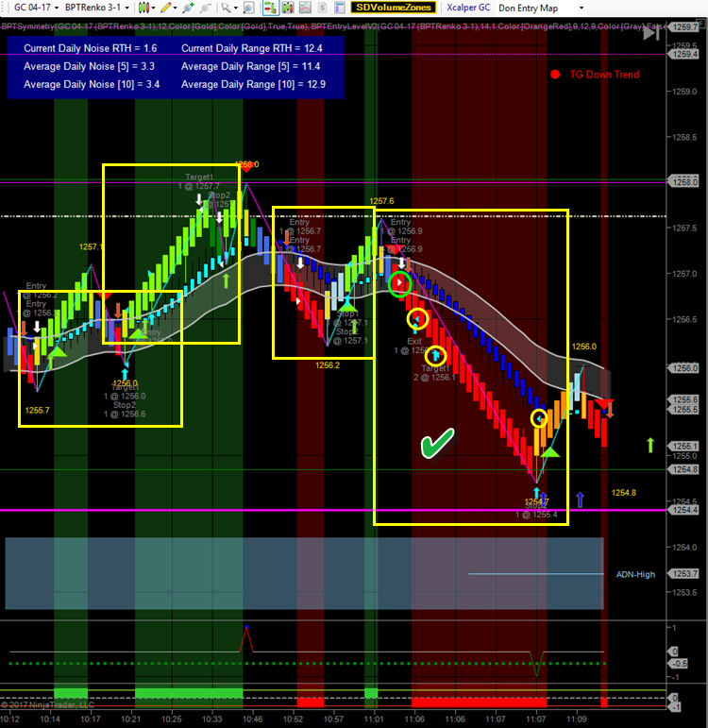Click the greyed zoom out icon
Viewport: 708px width, 728px height.
click(x=205, y=8)
